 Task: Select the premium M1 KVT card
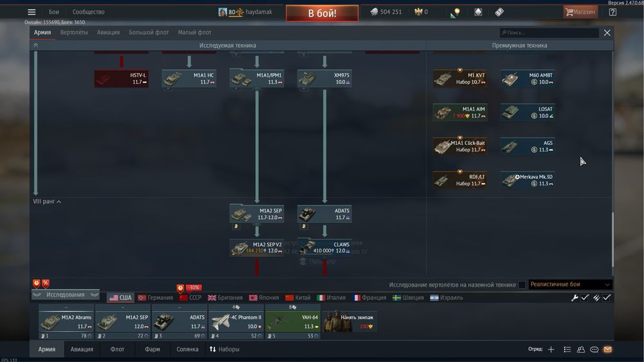point(460,79)
